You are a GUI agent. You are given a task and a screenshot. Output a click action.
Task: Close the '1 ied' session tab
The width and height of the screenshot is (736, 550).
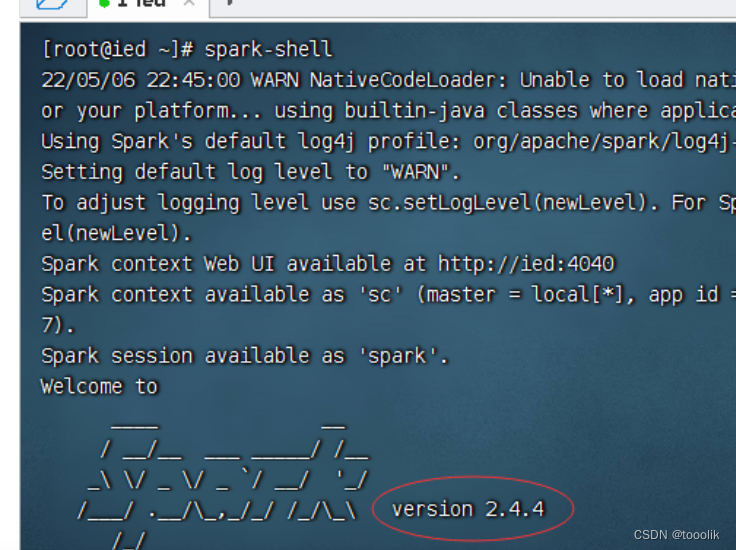189,3
